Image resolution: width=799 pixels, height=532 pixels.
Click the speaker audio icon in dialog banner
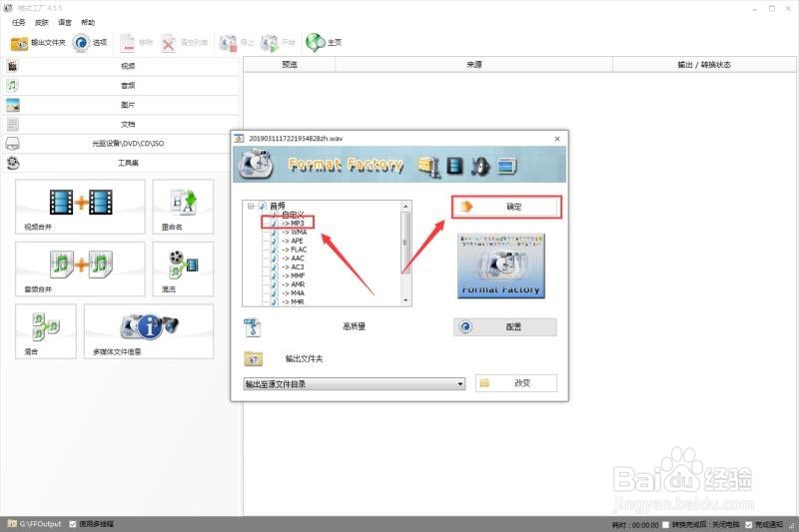pos(480,166)
